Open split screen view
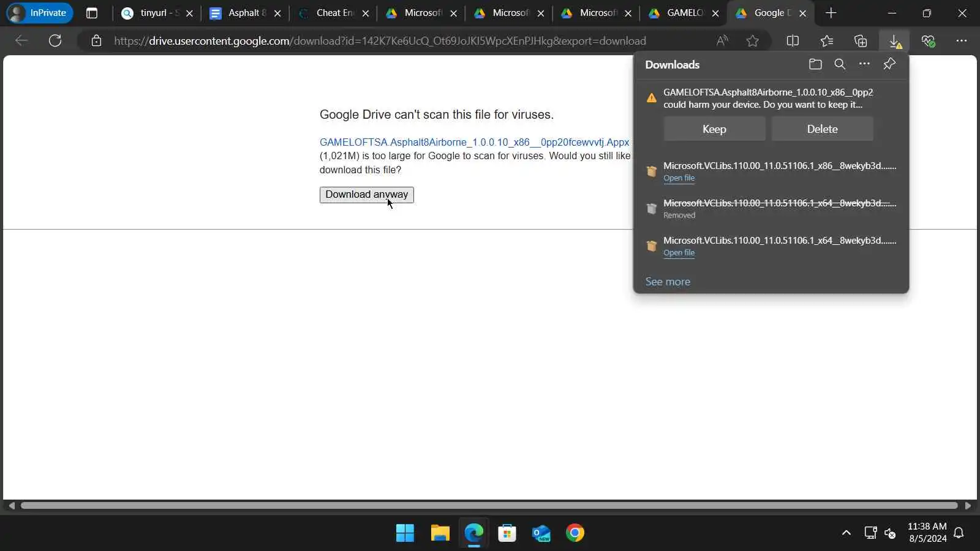 point(793,41)
